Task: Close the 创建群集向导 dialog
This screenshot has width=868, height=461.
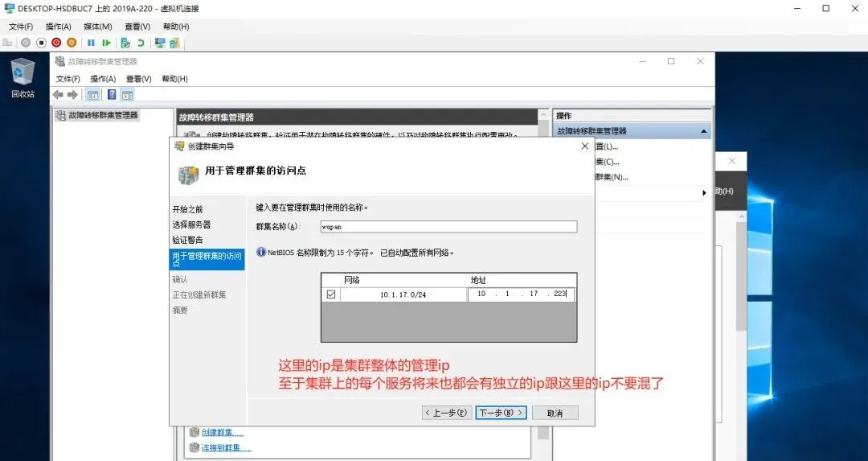Action: [585, 146]
